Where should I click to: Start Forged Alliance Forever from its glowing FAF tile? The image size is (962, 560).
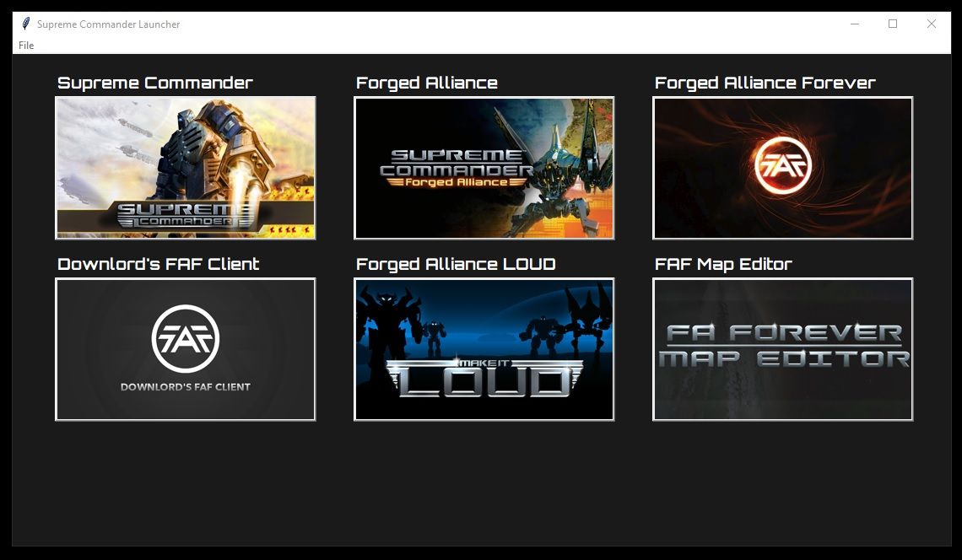tap(783, 168)
